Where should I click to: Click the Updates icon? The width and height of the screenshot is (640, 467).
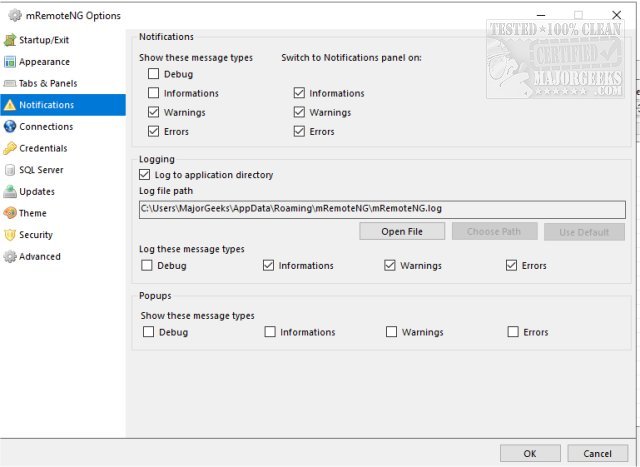tap(10, 191)
